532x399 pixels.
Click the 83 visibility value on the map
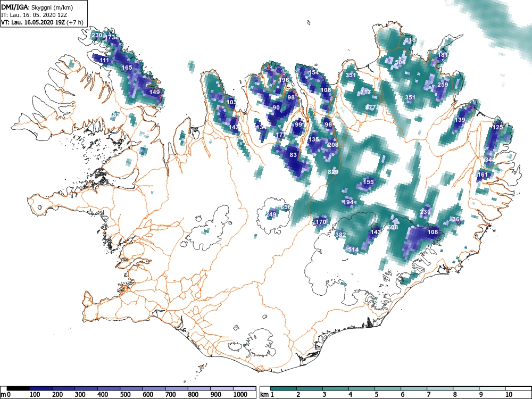294,155
